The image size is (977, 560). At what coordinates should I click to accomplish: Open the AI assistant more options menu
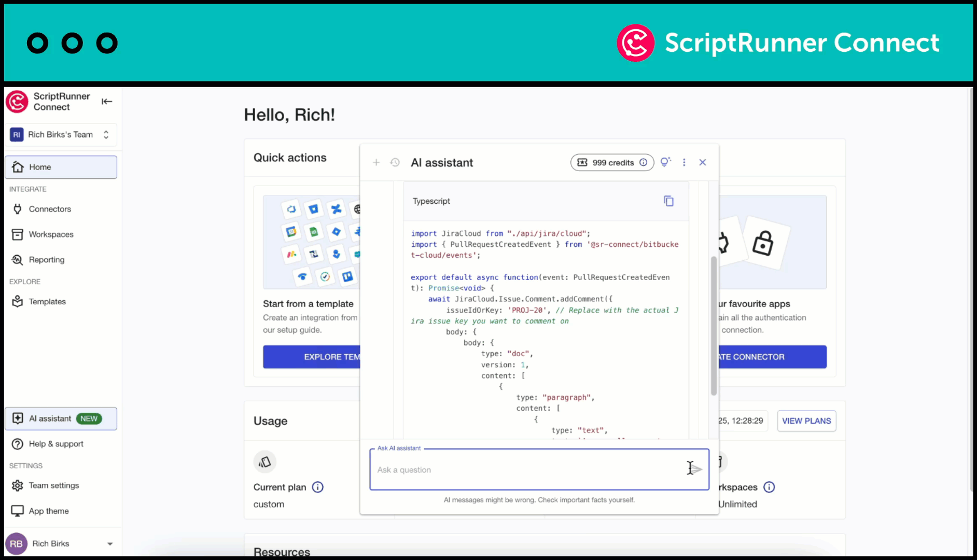pyautogui.click(x=684, y=162)
